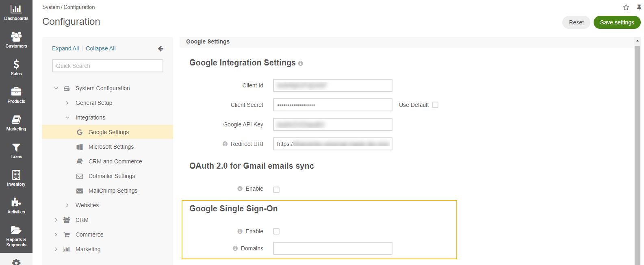Hide the configuration tree with back arrow

[x=161, y=49]
